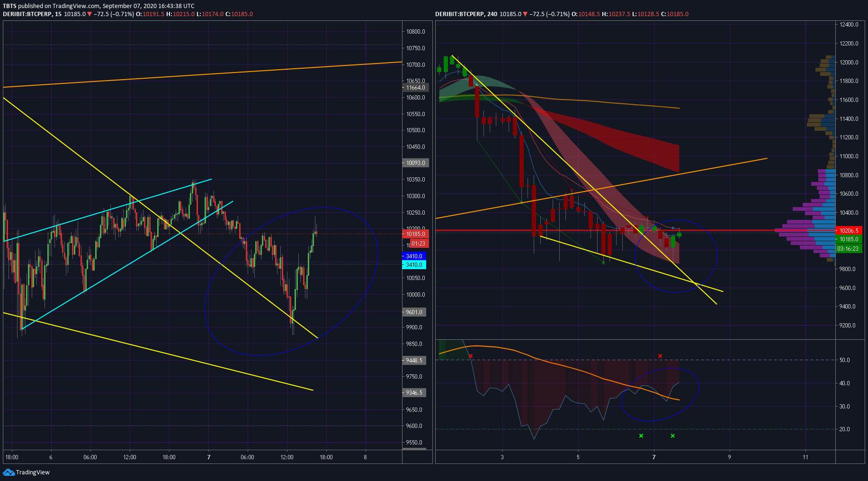Click the green 10185.0 price label on the 240 chart
Image resolution: width=868 pixels, height=481 pixels.
[849, 240]
